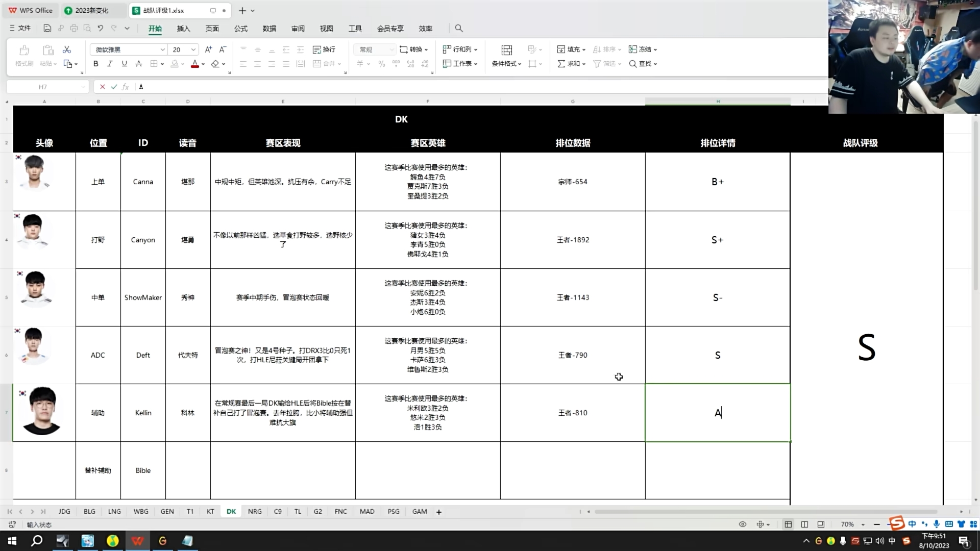980x551 pixels.
Task: Cancel the cell entry with the red X
Action: tap(103, 87)
